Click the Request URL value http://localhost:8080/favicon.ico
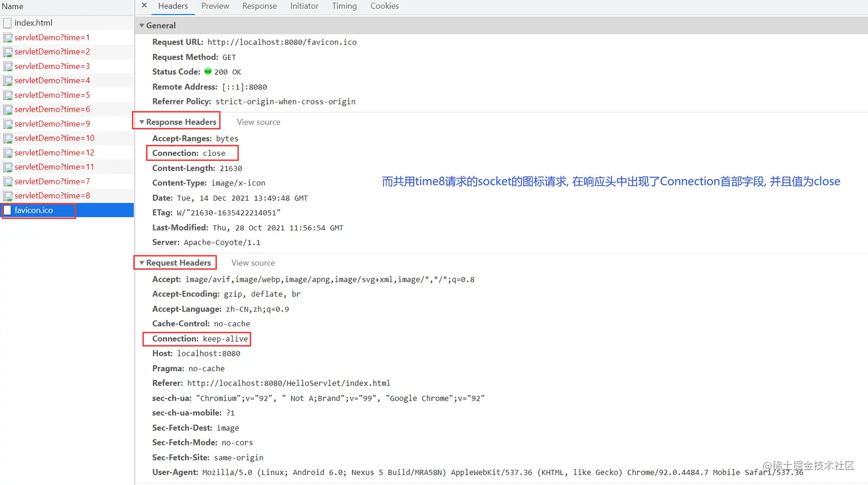This screenshot has width=868, height=485. click(282, 42)
